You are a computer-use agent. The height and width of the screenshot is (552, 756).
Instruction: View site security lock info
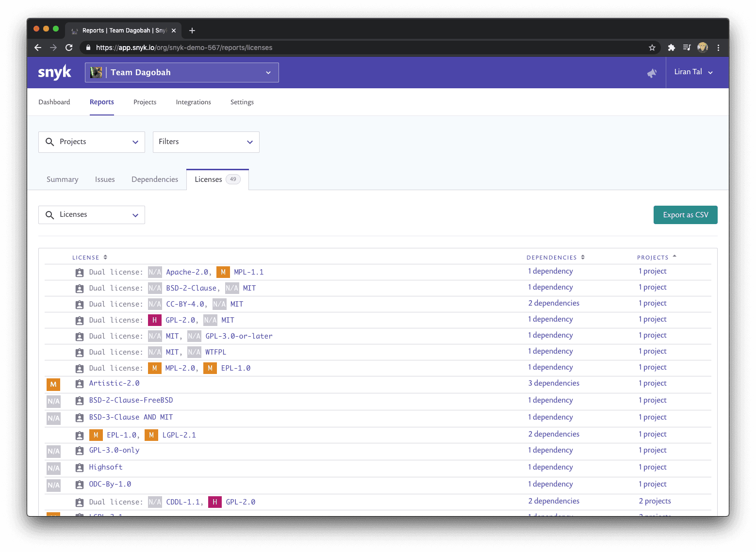[88, 48]
